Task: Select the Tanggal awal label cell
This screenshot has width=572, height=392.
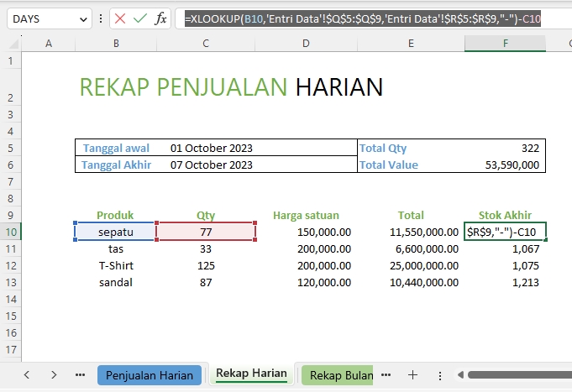Action: (x=116, y=148)
